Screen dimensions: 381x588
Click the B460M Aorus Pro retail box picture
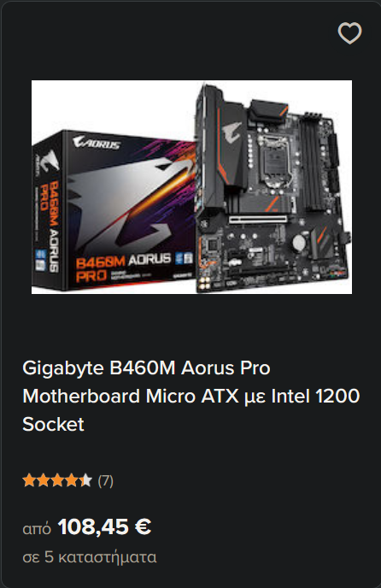114,211
